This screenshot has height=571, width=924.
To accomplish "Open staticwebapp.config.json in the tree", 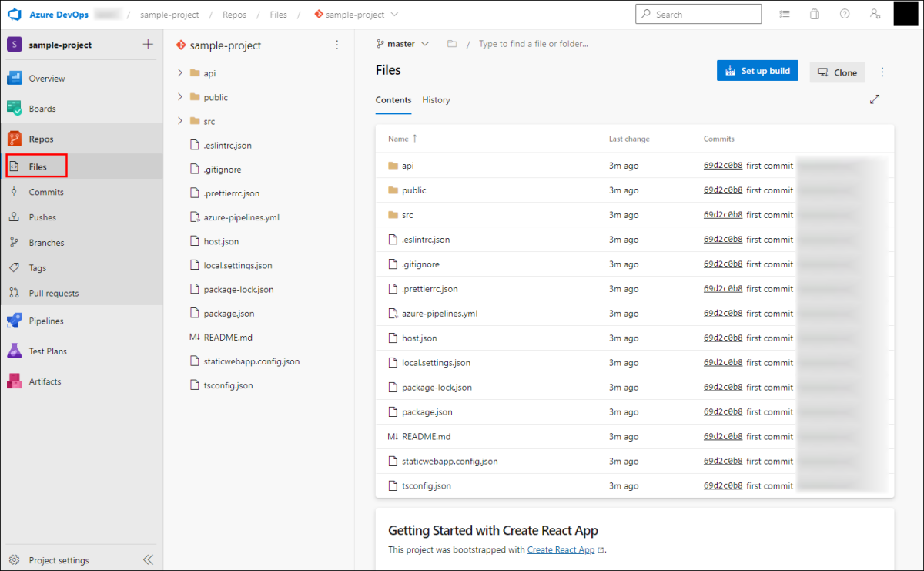I will [252, 361].
